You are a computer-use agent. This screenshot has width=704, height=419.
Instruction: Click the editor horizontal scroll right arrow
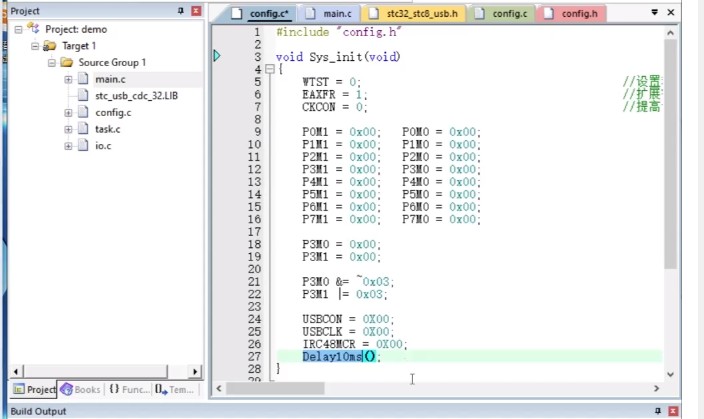656,388
